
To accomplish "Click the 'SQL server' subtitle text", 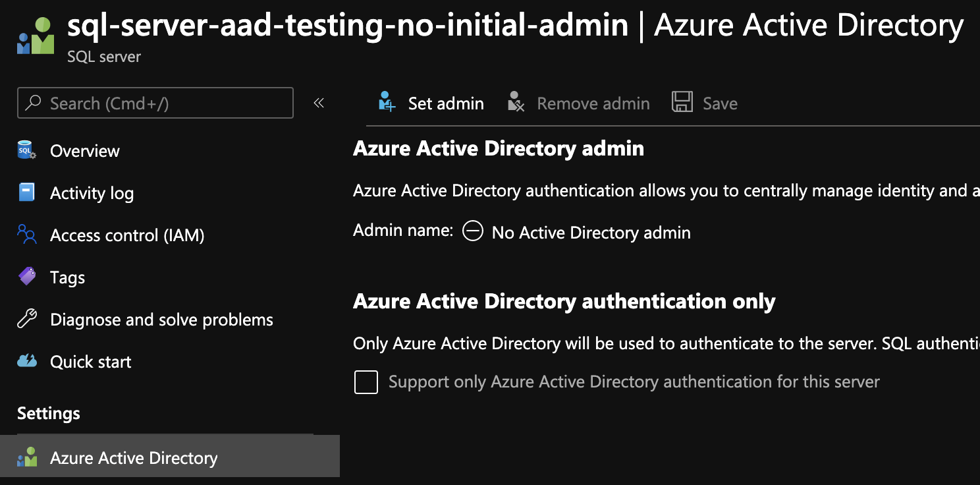I will [x=104, y=57].
